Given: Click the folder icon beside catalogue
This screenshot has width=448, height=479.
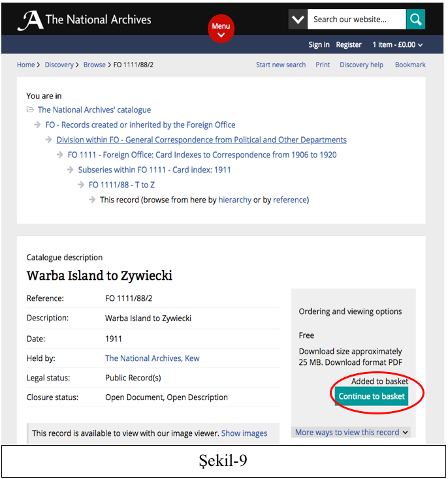Looking at the screenshot, I should pos(30,110).
